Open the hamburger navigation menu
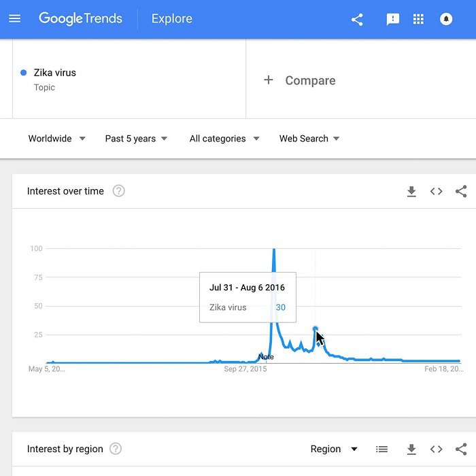 (x=14, y=19)
